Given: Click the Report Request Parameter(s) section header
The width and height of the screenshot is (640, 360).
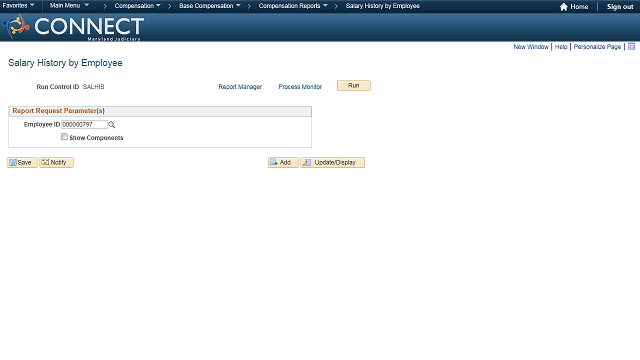Looking at the screenshot, I should coord(160,111).
